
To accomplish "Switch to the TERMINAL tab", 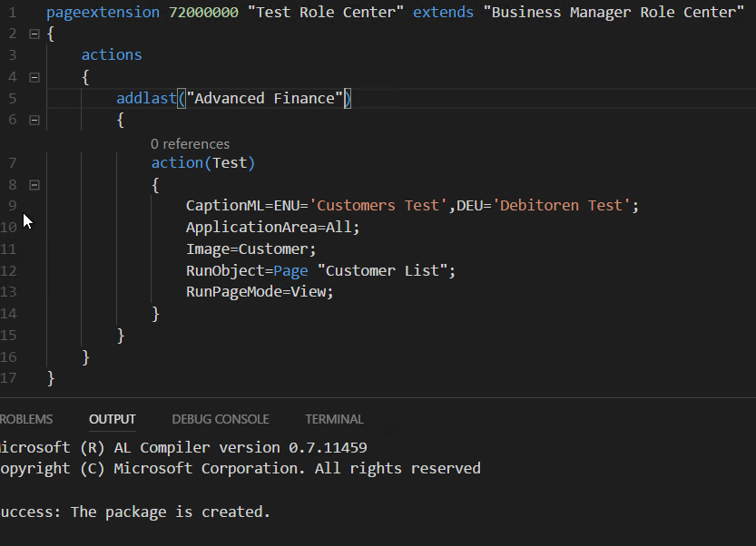I will (334, 419).
